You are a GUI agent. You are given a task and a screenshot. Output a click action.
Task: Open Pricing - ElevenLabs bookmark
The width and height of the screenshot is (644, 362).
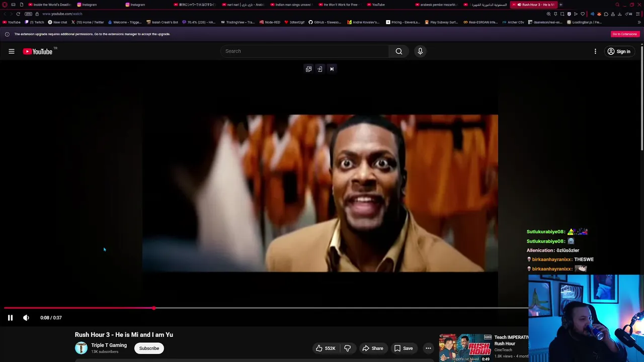click(x=403, y=22)
